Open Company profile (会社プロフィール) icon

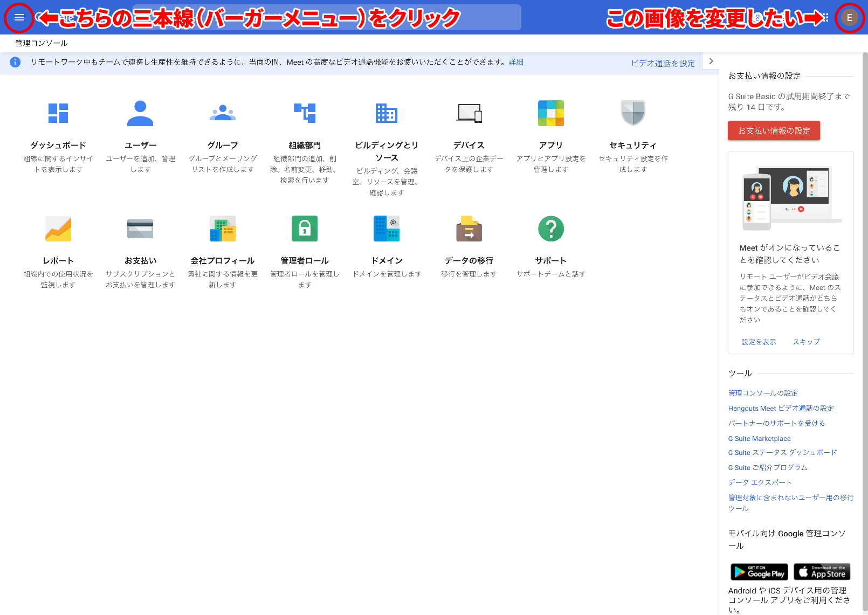click(x=223, y=229)
